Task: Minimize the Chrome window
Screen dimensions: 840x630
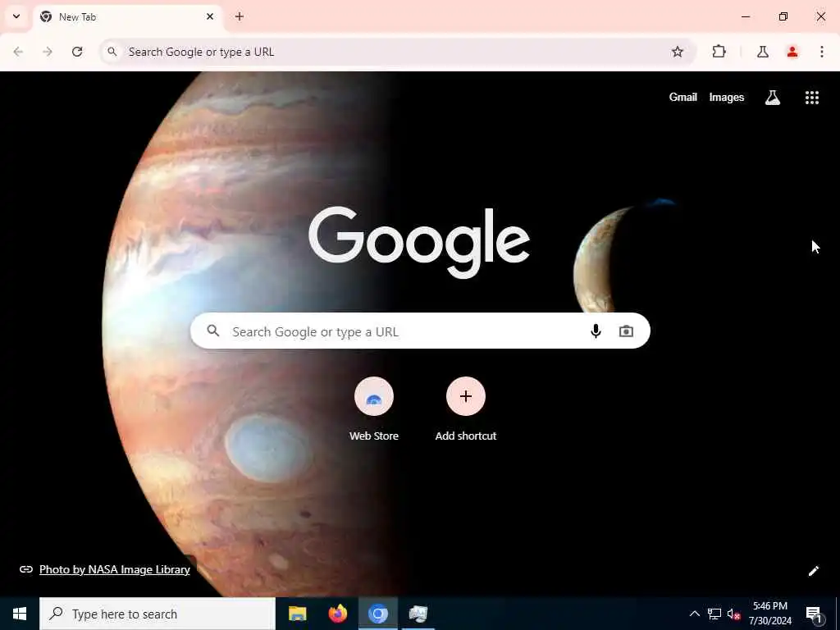Action: pos(746,16)
